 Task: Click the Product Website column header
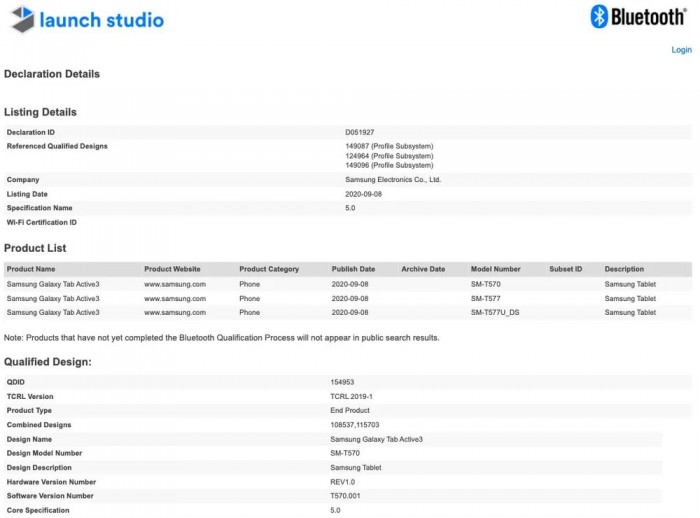(x=172, y=269)
